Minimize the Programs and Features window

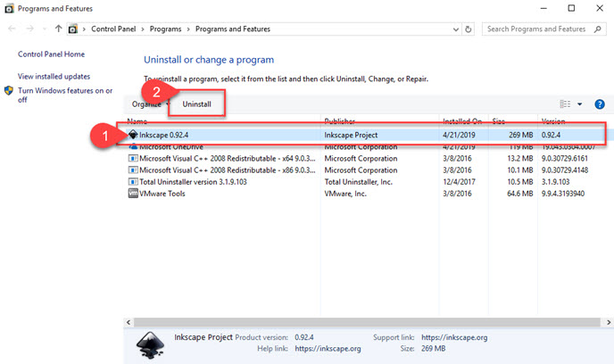tap(543, 8)
